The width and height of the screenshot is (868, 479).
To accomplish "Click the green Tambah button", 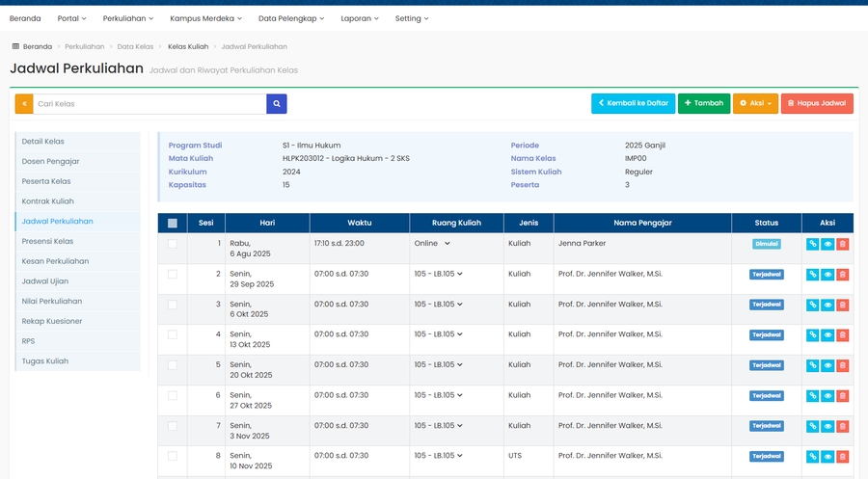I will [x=703, y=103].
